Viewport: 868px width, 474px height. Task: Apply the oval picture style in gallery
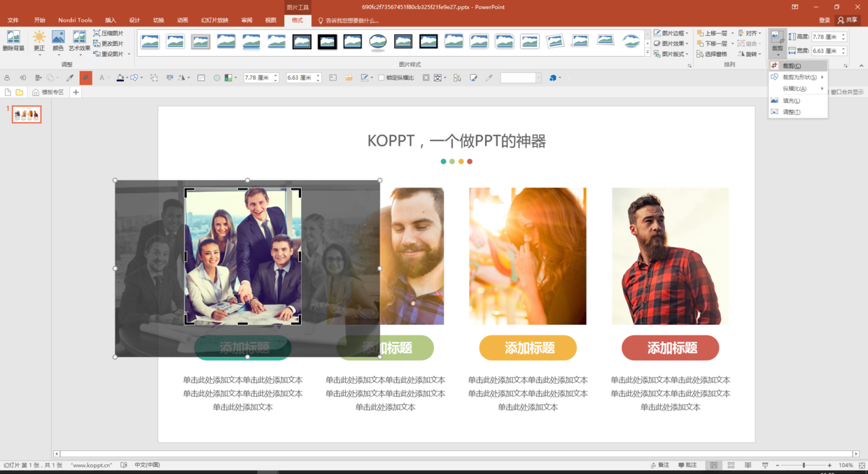click(x=378, y=41)
